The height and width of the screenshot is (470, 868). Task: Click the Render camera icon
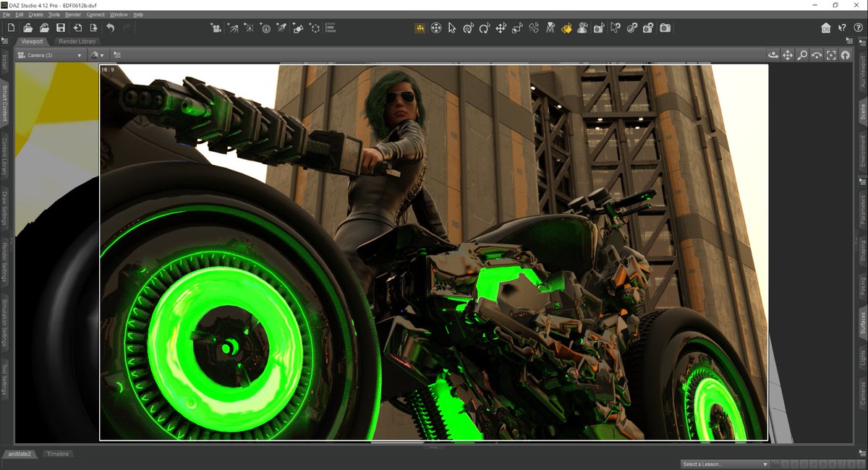(665, 27)
